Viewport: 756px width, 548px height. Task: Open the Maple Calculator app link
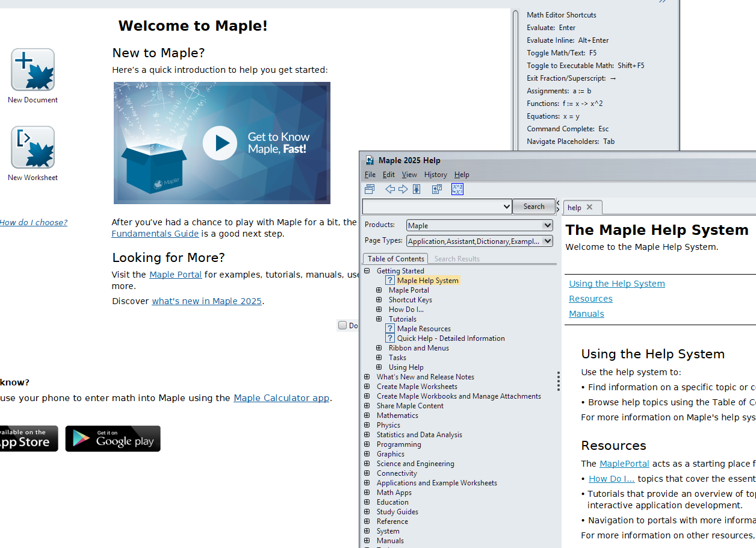pyautogui.click(x=282, y=398)
